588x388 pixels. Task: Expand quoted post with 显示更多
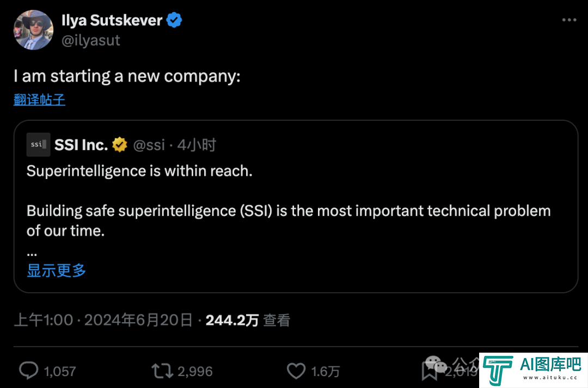56,270
